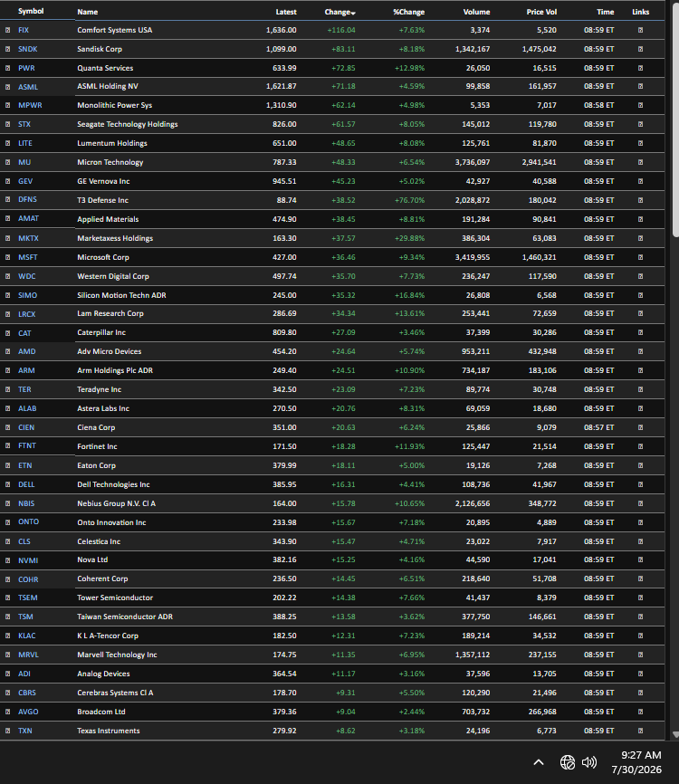
Task: Select the name Nova Ltd
Action: 92,560
